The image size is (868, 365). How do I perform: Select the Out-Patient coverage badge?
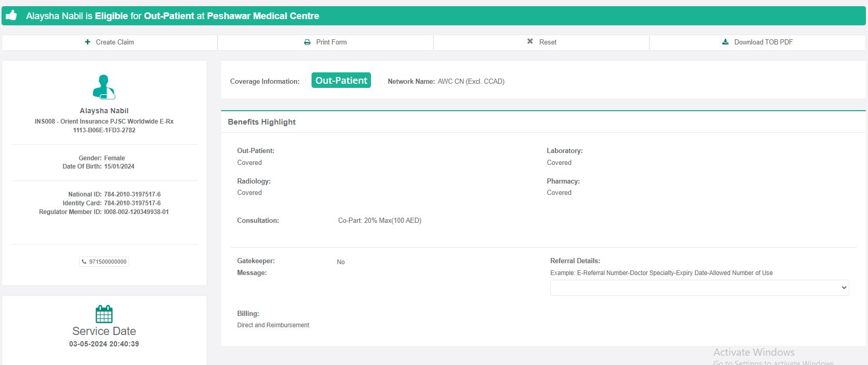pos(341,80)
